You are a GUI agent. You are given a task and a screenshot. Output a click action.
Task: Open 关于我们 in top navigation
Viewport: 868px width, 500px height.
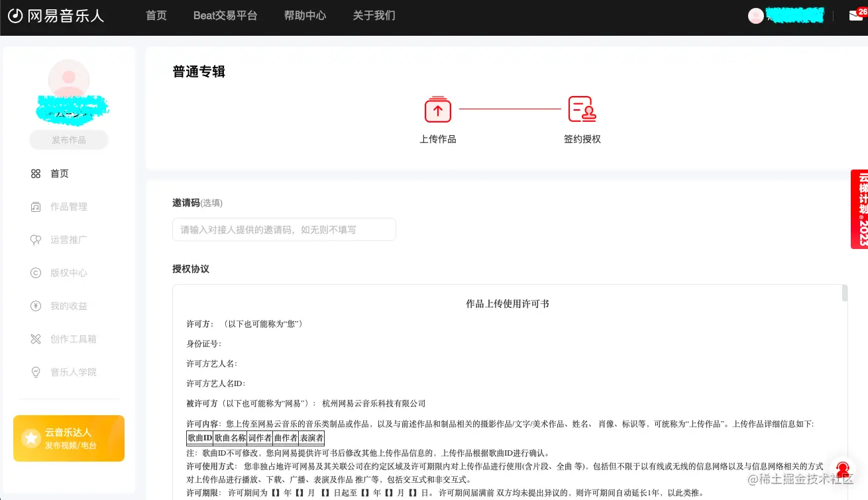[374, 15]
